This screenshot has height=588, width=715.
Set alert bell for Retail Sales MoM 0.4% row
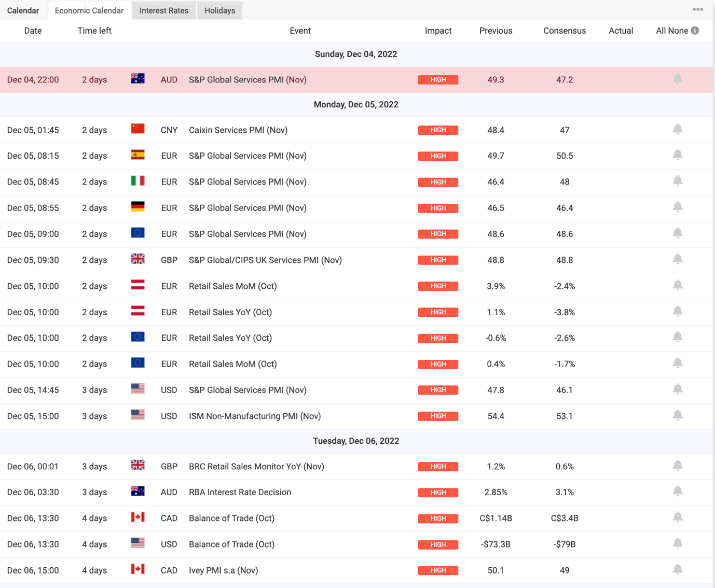678,363
